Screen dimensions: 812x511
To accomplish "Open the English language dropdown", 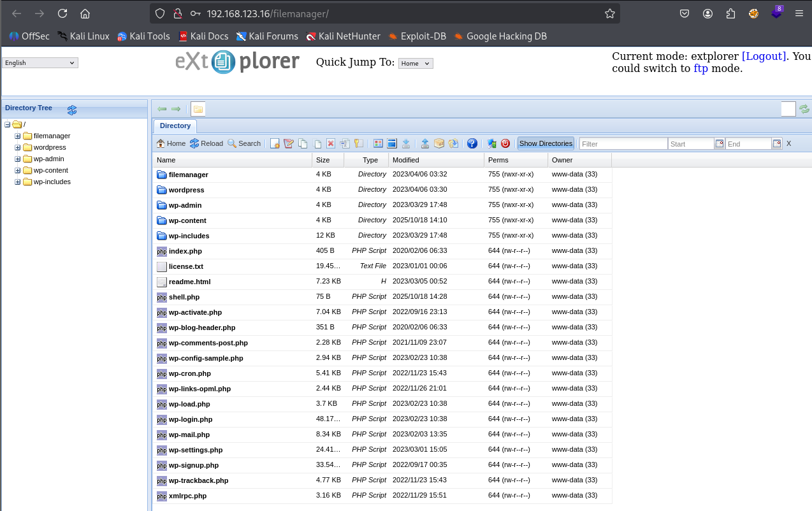I will (x=40, y=62).
